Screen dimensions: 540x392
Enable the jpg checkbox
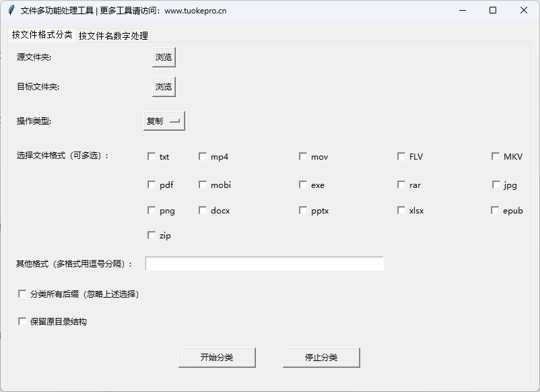pyautogui.click(x=496, y=184)
